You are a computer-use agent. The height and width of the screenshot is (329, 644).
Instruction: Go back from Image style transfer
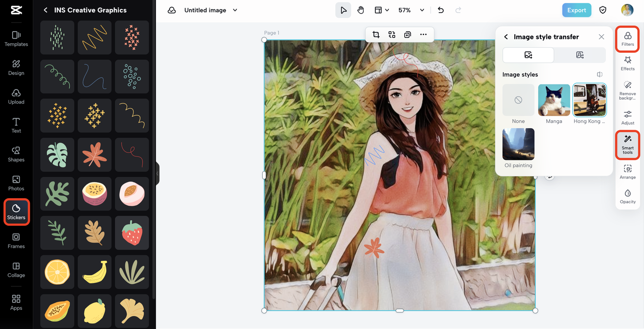pyautogui.click(x=506, y=37)
